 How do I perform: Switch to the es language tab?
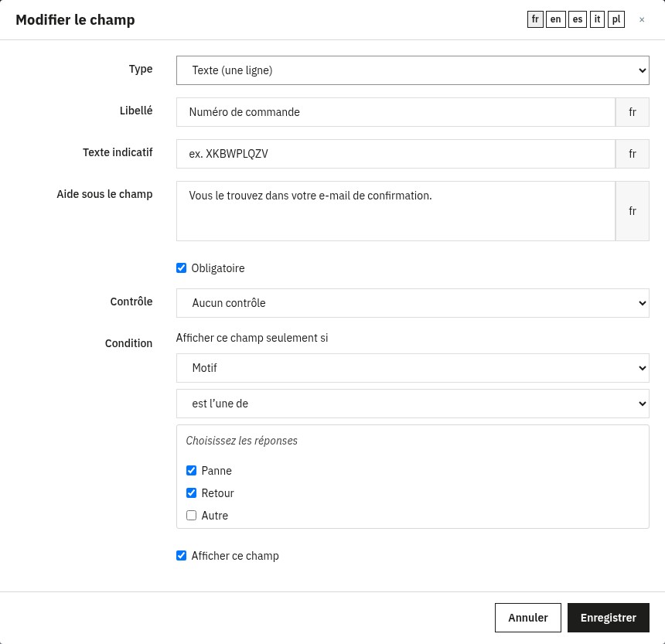point(577,19)
